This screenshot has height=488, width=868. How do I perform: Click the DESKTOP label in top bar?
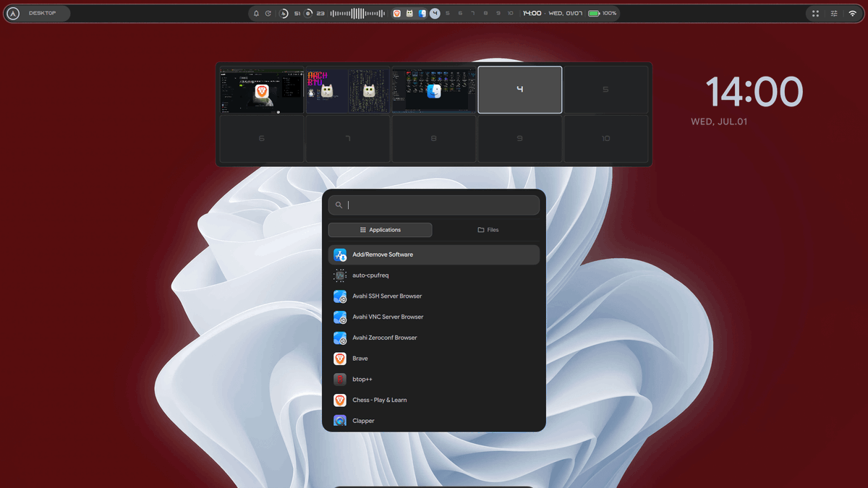[x=42, y=13]
